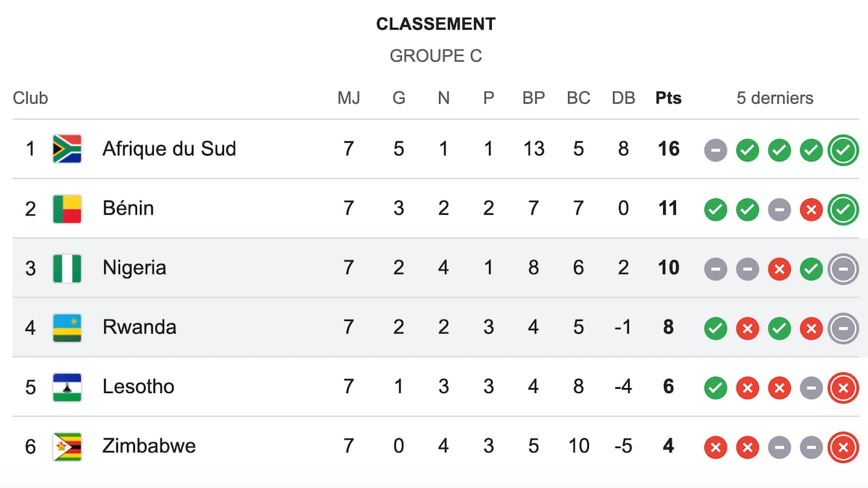Click the Rwanda flag icon

tap(67, 327)
